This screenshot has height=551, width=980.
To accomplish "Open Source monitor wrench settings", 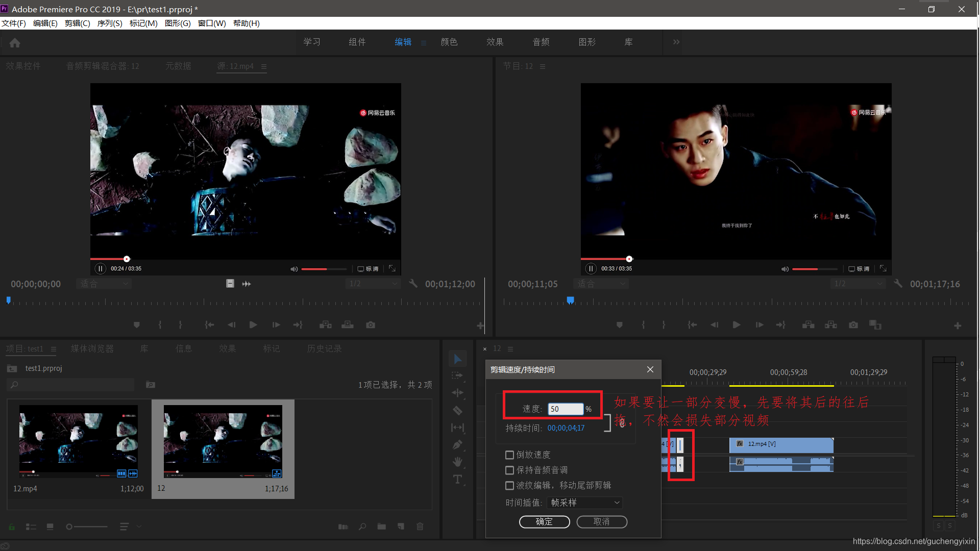I will tap(413, 283).
